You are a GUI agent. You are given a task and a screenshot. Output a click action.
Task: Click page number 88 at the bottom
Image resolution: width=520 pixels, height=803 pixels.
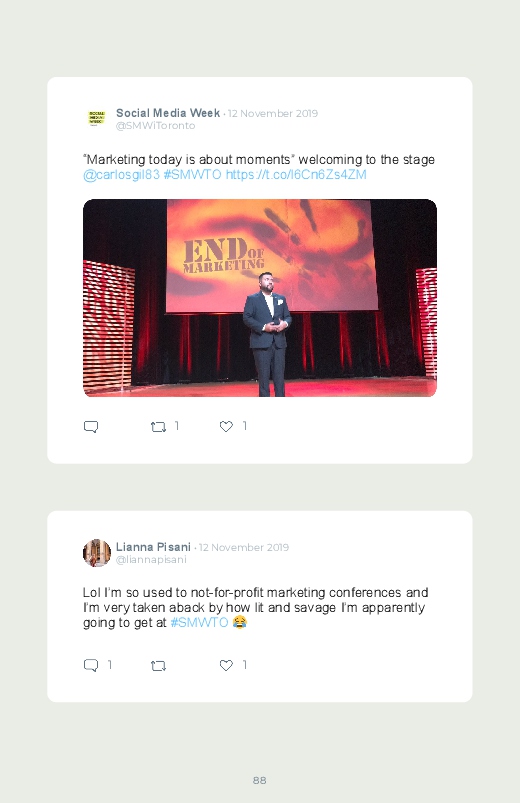[x=260, y=780]
